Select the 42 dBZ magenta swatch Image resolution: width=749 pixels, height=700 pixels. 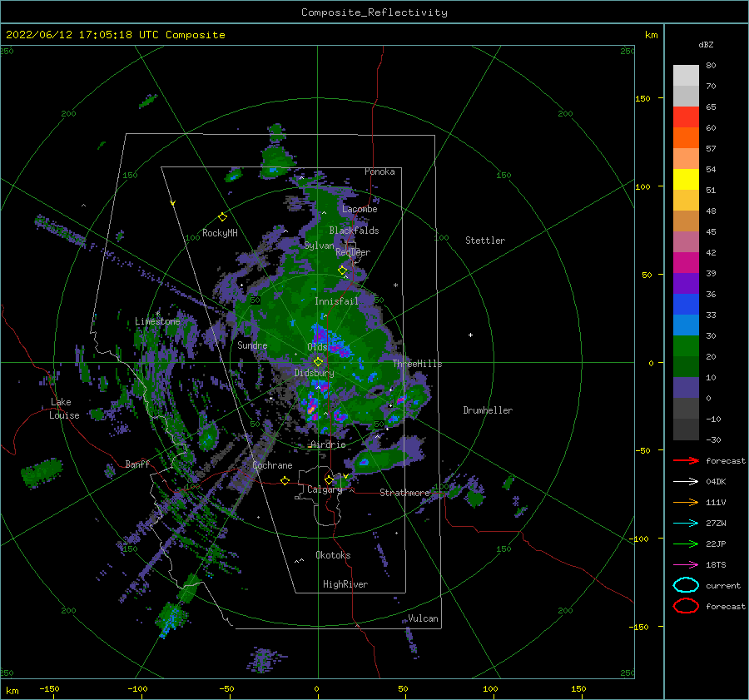click(x=686, y=262)
